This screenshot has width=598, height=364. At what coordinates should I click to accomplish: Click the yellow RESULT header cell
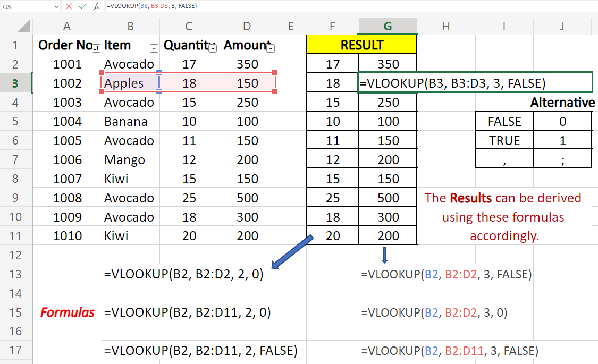[x=361, y=45]
